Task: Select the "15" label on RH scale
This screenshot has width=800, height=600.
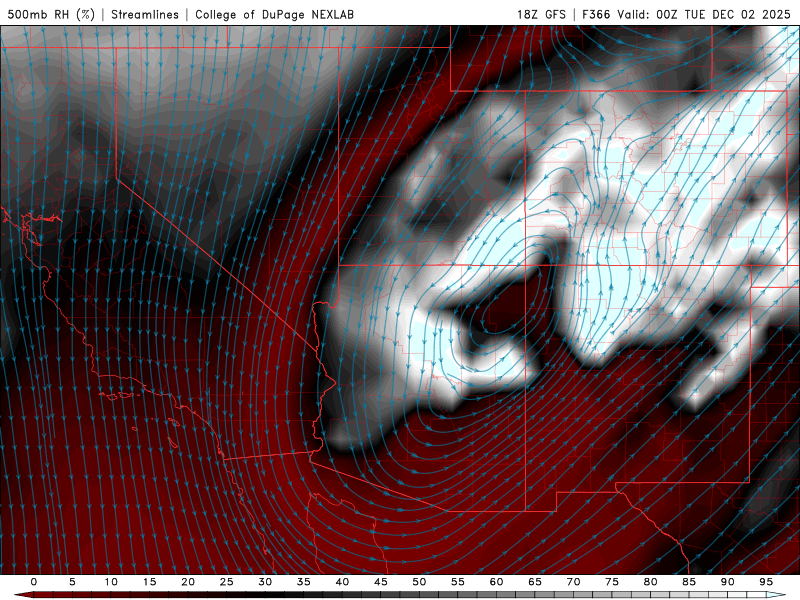Action: pos(149,582)
